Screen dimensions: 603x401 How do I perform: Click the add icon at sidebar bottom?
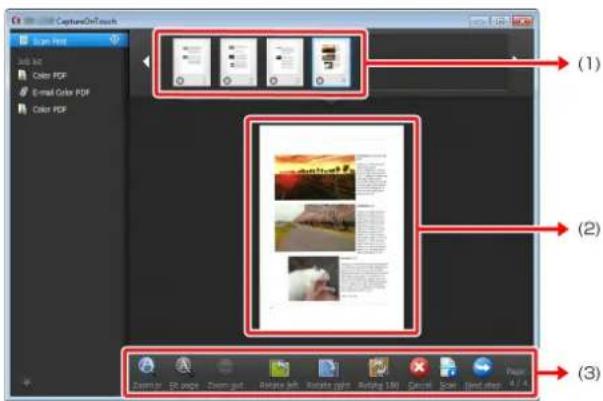[27, 382]
